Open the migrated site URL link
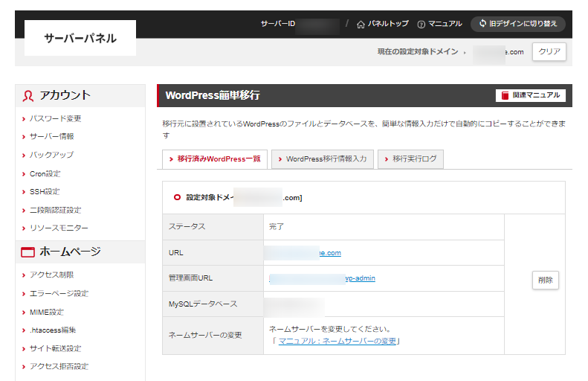Viewport: 588px width, 381px height. click(305, 253)
